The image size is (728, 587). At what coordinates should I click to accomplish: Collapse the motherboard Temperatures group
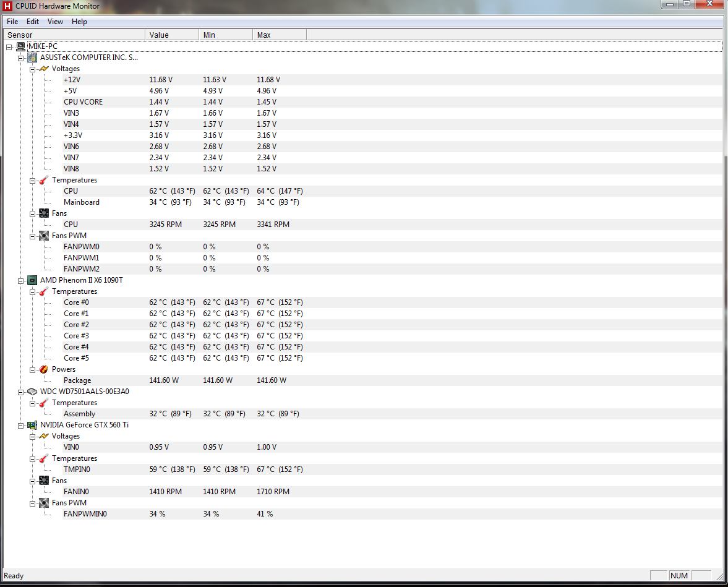[x=33, y=181]
